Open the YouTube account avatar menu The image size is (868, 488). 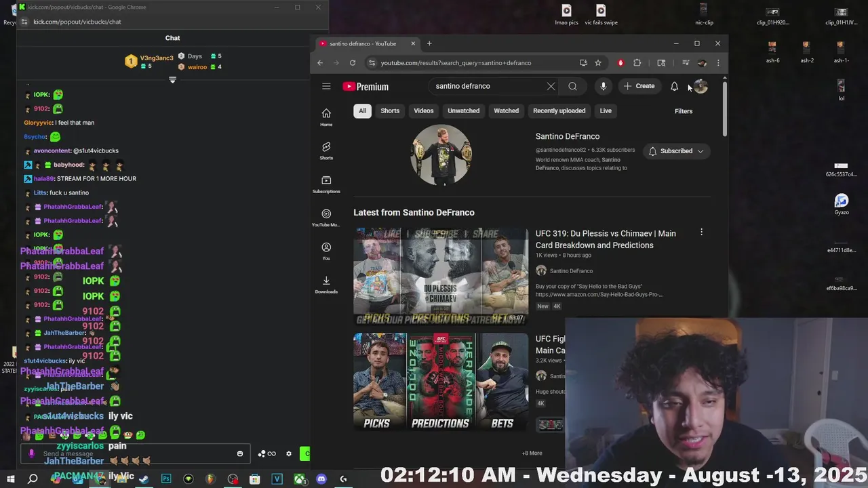(701, 86)
